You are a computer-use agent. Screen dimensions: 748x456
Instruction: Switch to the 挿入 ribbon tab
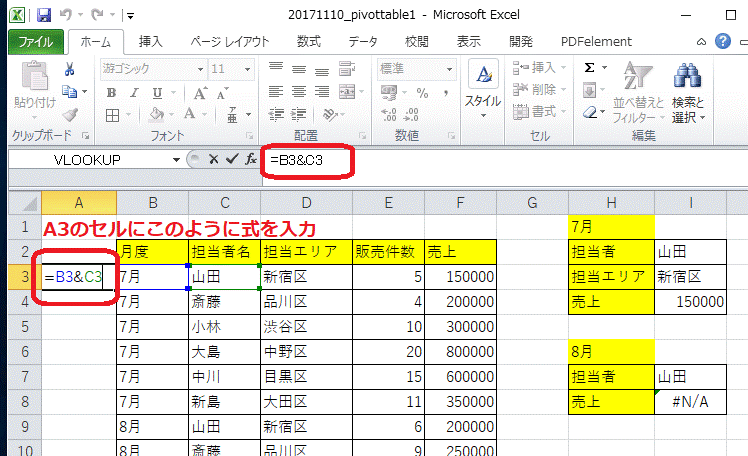(x=151, y=42)
